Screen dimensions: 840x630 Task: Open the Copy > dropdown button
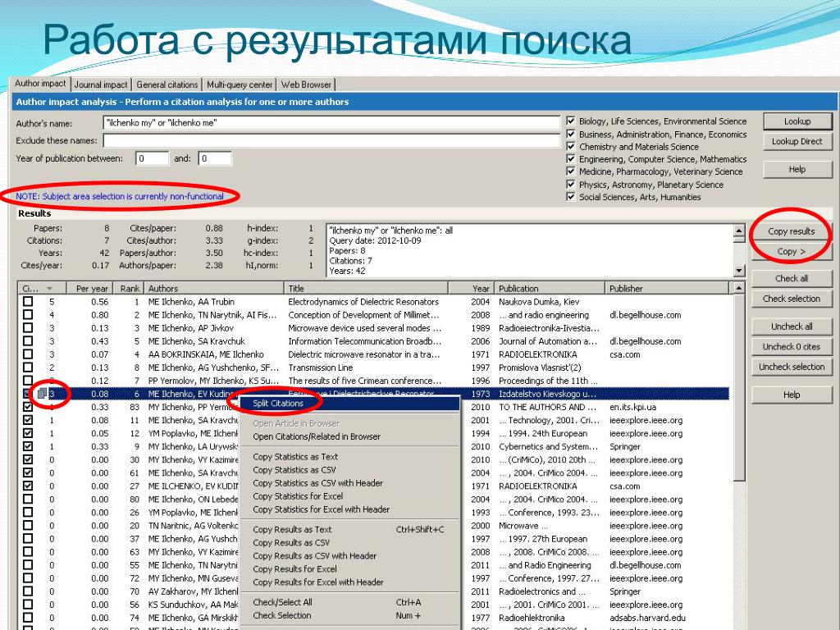(792, 251)
